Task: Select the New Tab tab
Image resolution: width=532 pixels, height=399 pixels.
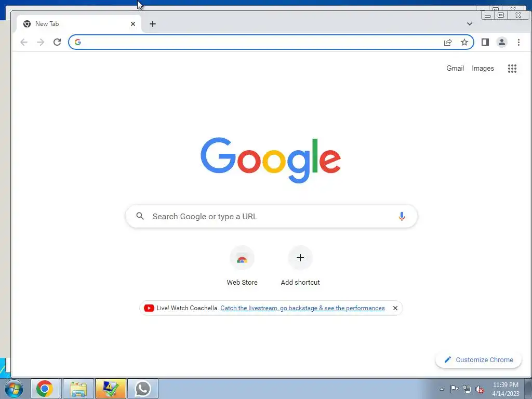Action: click(x=79, y=24)
